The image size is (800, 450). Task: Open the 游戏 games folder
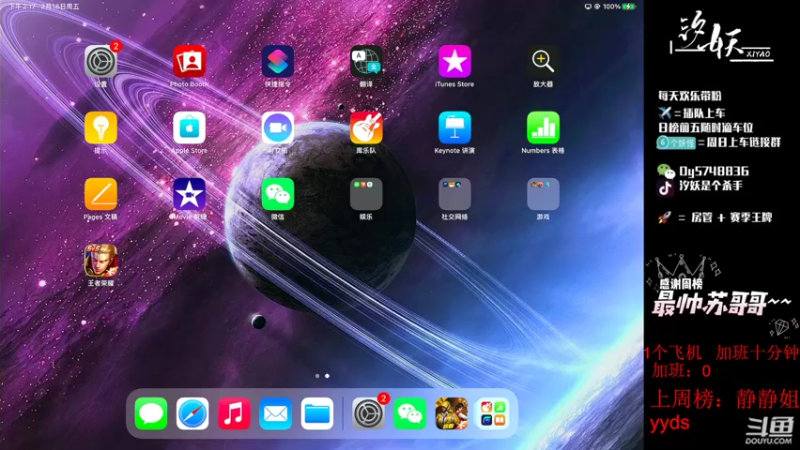point(543,194)
